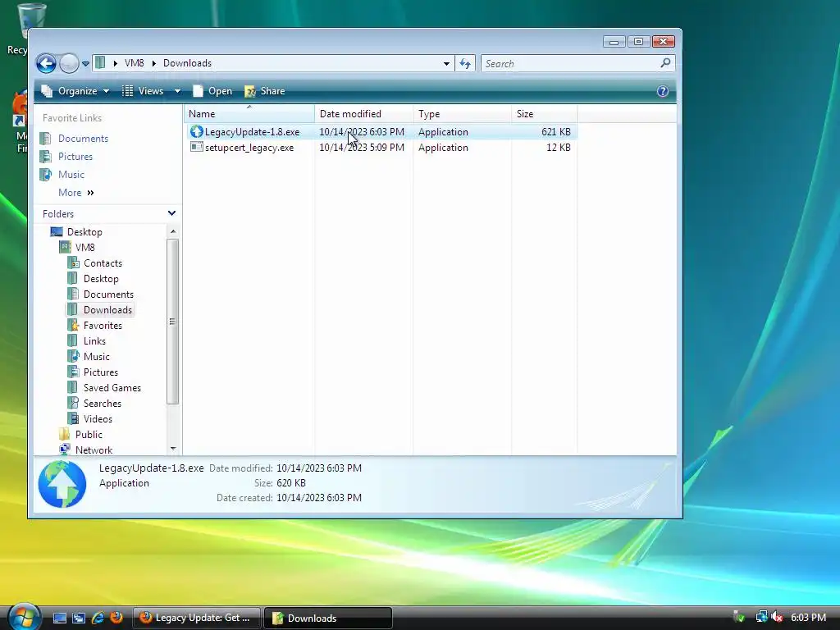
Task: Open the Documents favorite link
Action: (83, 138)
